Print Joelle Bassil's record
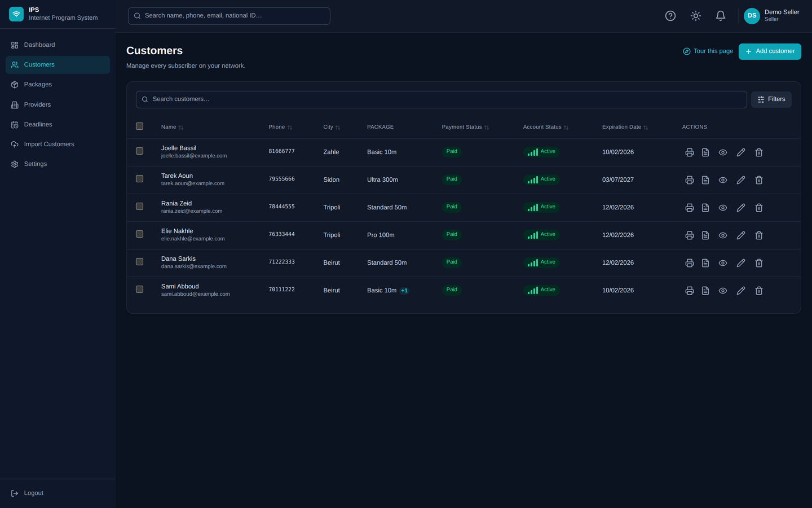 689,152
